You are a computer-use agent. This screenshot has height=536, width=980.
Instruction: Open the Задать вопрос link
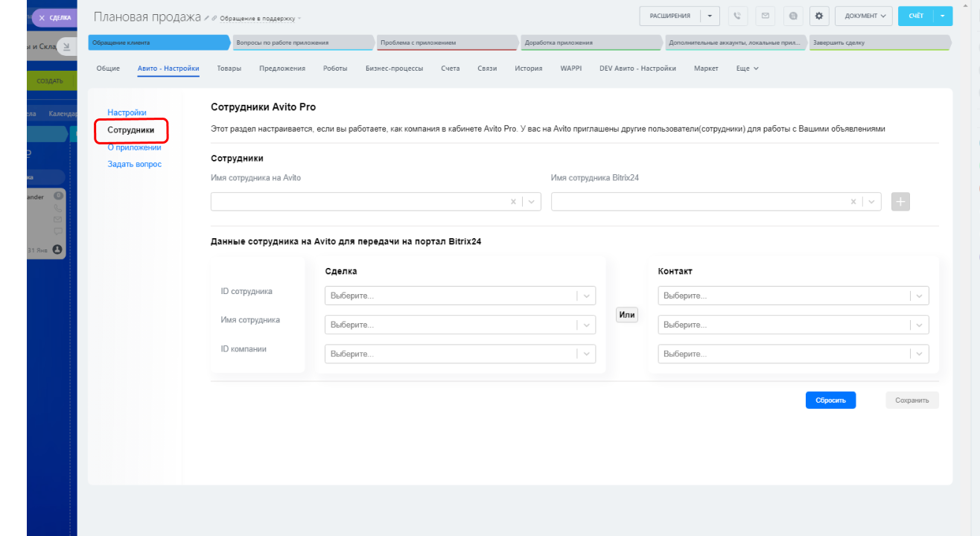click(134, 164)
